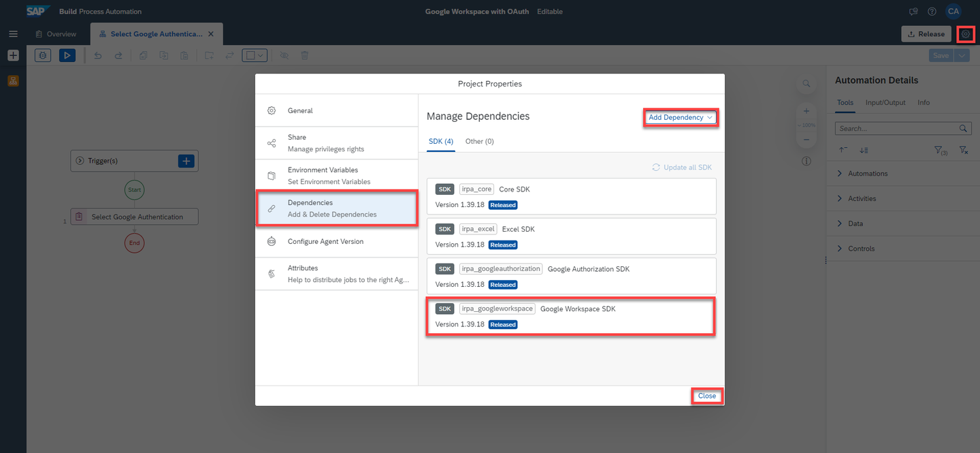The width and height of the screenshot is (980, 453).
Task: Switch to the Tools tab
Action: (845, 103)
